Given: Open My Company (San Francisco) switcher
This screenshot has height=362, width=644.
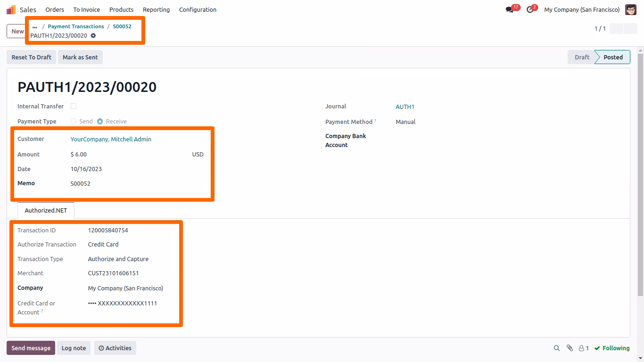Looking at the screenshot, I should (582, 9).
